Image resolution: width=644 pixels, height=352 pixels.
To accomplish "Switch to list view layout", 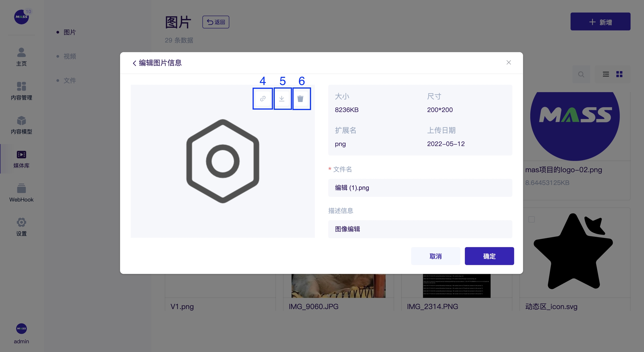I will pos(606,74).
